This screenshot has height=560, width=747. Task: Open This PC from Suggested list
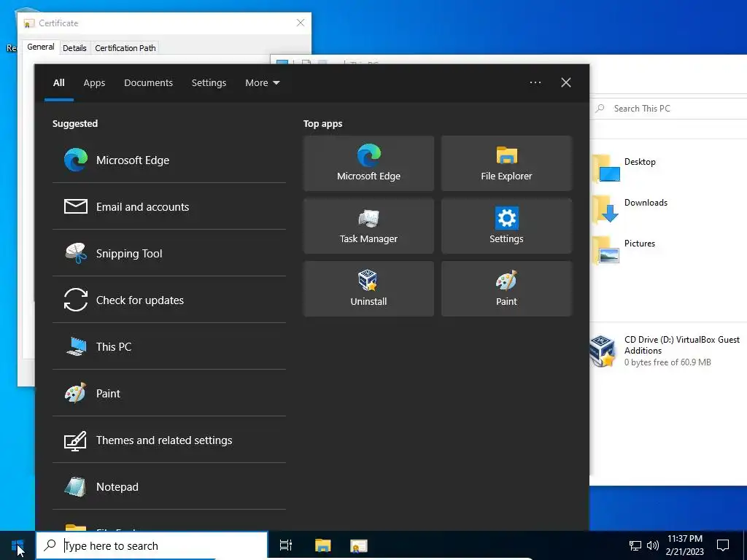point(169,346)
